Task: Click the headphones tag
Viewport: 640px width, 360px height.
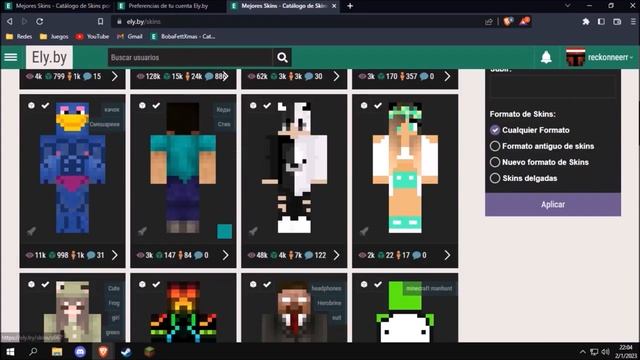Action: coord(326,288)
